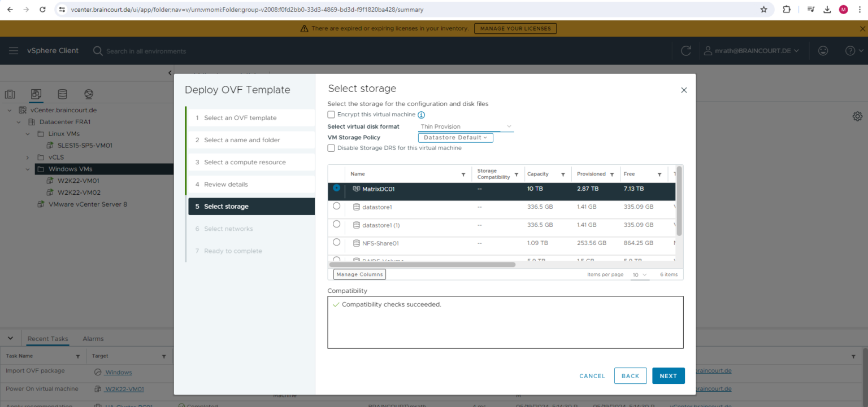Open the settings gear beside the dialog
Viewport: 868px width, 407px height.
coord(857,116)
